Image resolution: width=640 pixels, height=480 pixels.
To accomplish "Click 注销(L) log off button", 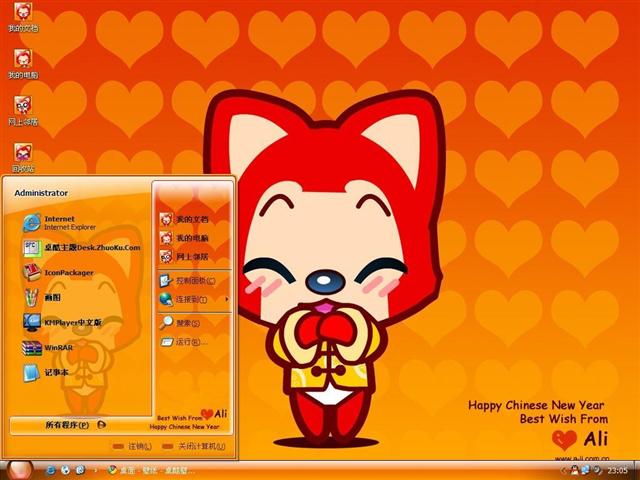I will [132, 447].
